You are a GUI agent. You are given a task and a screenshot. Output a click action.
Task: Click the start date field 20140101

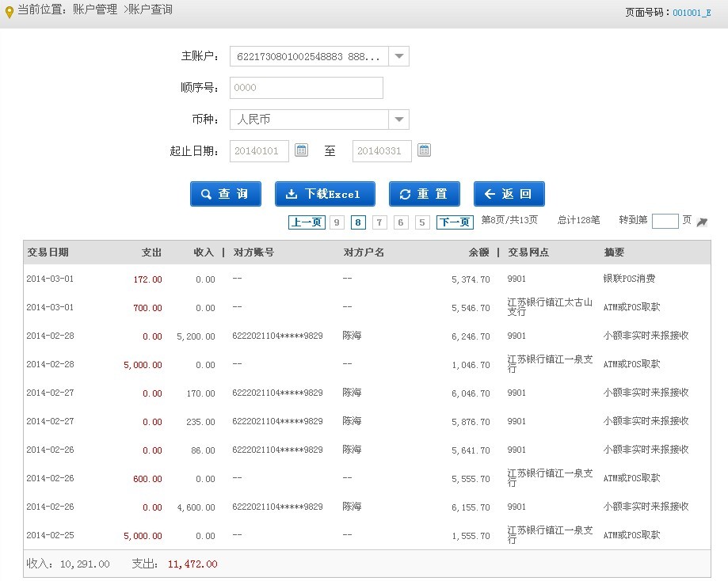259,151
